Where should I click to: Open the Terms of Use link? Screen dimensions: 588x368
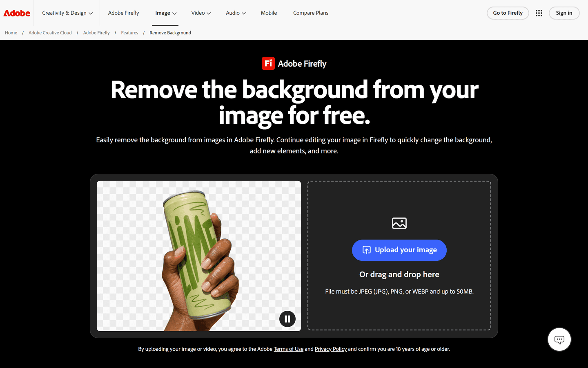289,349
